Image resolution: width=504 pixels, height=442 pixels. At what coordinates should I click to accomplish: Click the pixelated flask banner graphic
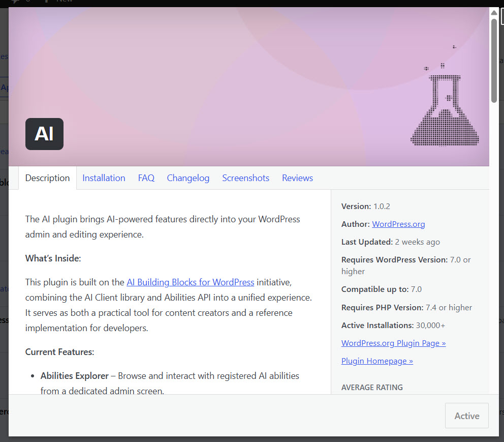click(x=445, y=96)
